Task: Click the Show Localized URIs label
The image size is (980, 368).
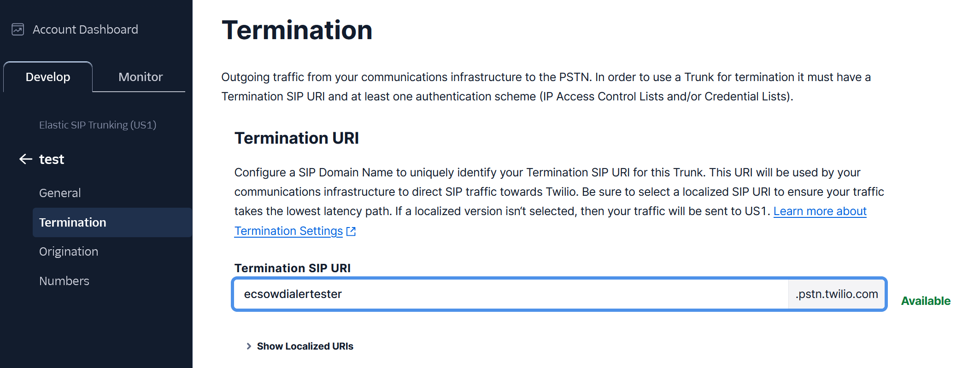Action: tap(305, 346)
